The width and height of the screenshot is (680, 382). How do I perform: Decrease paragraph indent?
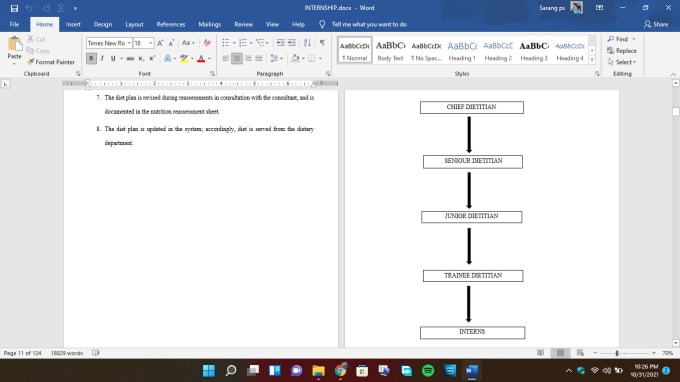(x=281, y=42)
